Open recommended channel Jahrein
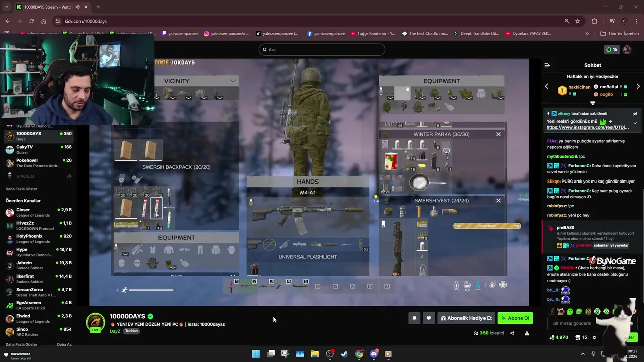The width and height of the screenshot is (644, 362). pyautogui.click(x=39, y=265)
